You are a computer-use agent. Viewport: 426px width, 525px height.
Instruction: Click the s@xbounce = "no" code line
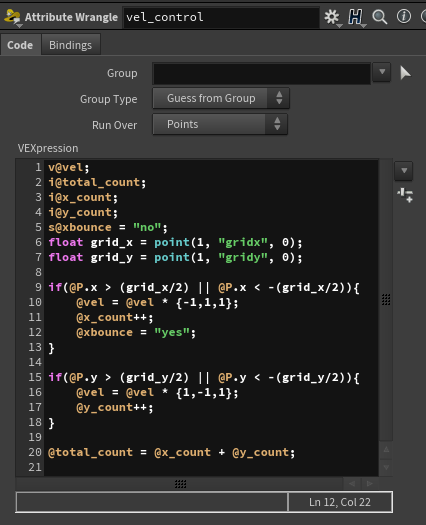(x=108, y=227)
